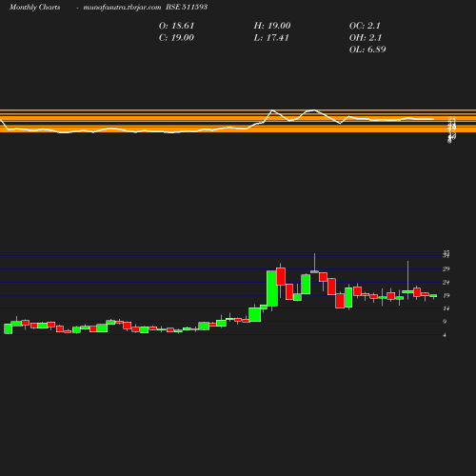Click the munafasutra.tbrjar.com watermark text
Image resolution: width=476 pixels, height=476 pixels.
click(122, 7)
